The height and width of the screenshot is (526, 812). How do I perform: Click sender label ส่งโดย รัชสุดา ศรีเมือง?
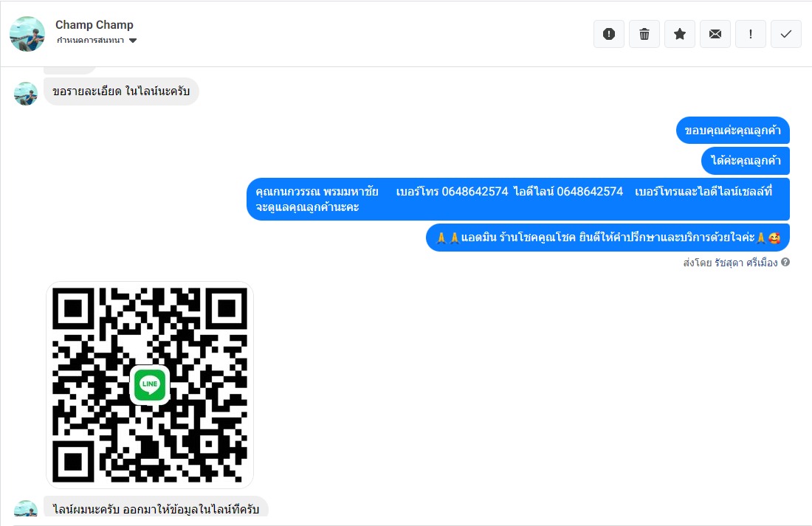[x=730, y=263]
